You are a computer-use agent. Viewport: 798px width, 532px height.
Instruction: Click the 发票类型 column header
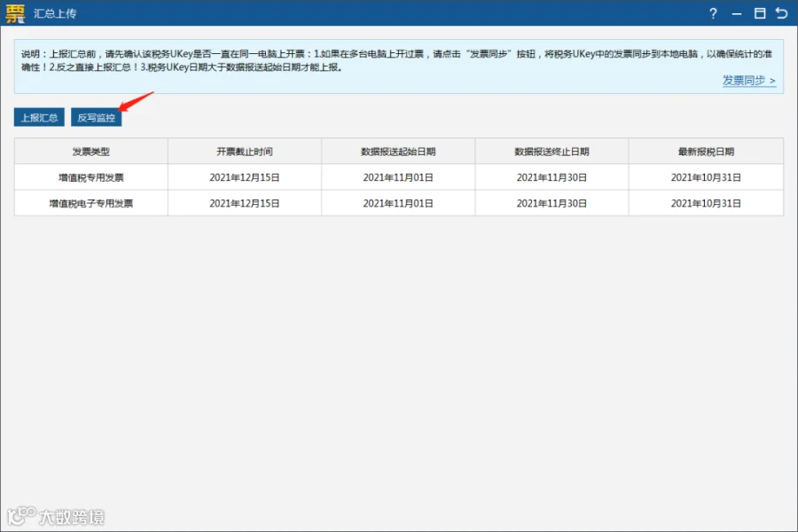[x=91, y=152]
